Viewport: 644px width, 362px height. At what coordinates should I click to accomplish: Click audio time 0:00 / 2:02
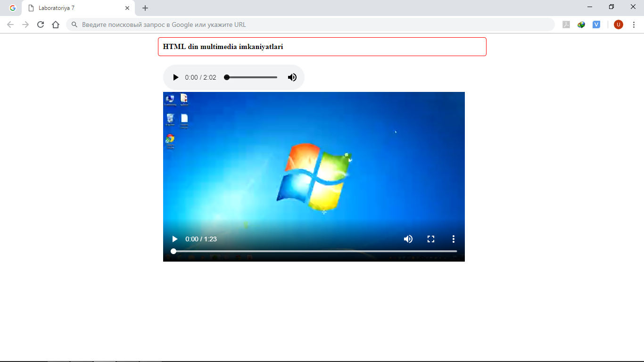click(x=201, y=77)
